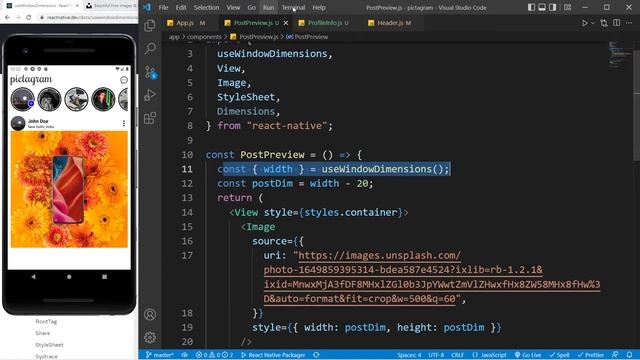Customize layout icon in title bar
640x360 pixels.
(567, 7)
